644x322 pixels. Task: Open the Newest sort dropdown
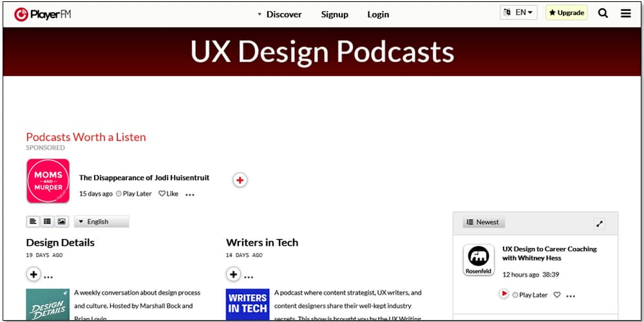point(484,222)
